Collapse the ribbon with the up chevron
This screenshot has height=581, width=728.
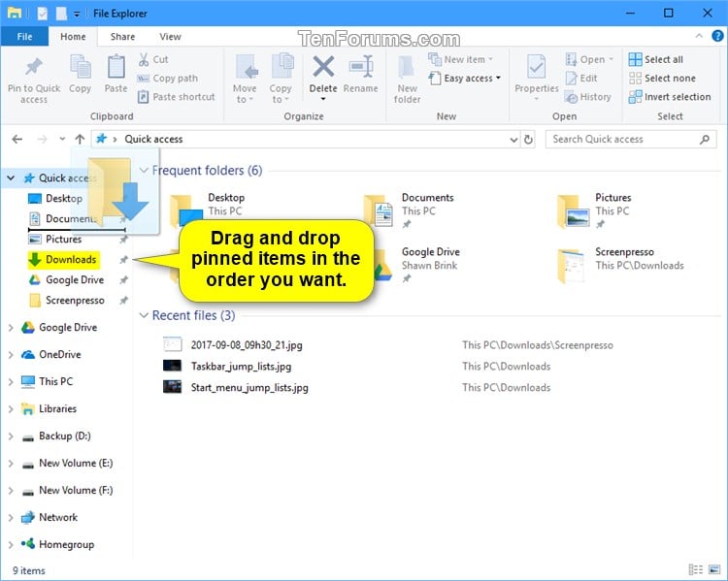pyautogui.click(x=699, y=36)
